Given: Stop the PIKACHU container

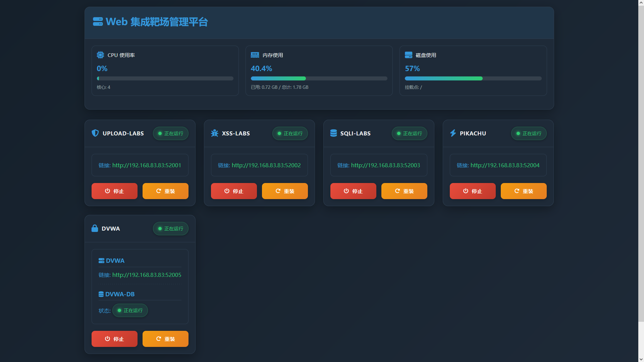Looking at the screenshot, I should (x=473, y=191).
